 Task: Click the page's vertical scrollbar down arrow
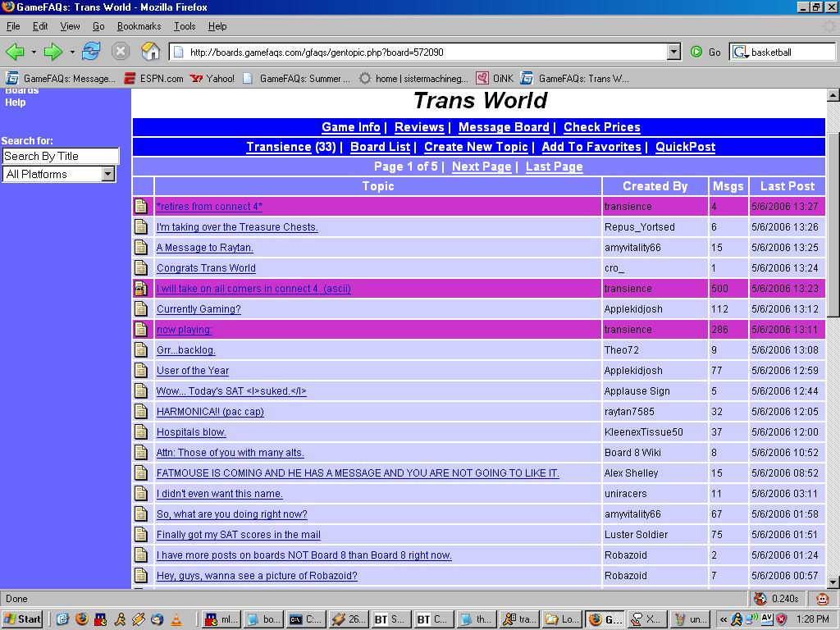pos(833,582)
